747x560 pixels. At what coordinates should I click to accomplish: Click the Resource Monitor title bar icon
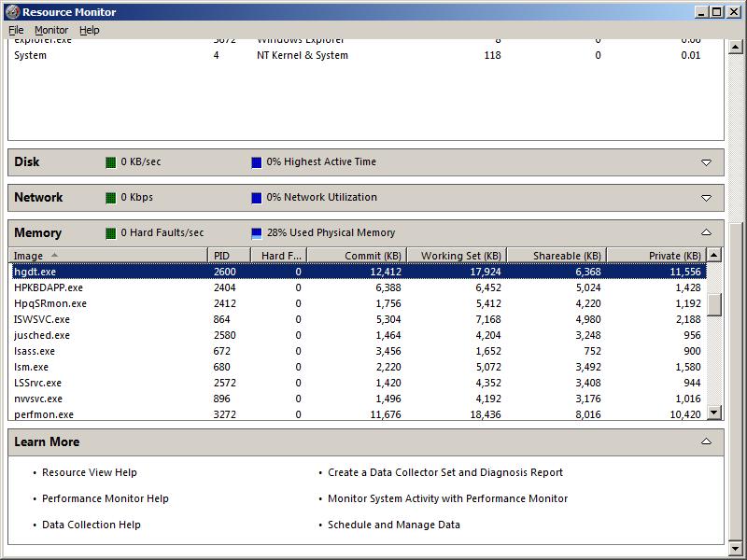(x=12, y=12)
